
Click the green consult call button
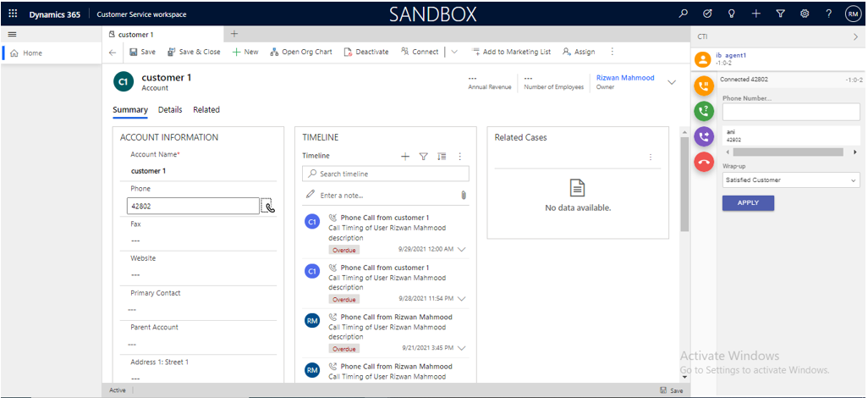[704, 111]
